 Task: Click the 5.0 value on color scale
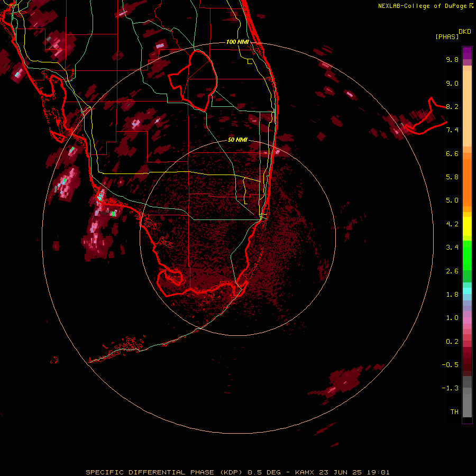[x=452, y=200]
